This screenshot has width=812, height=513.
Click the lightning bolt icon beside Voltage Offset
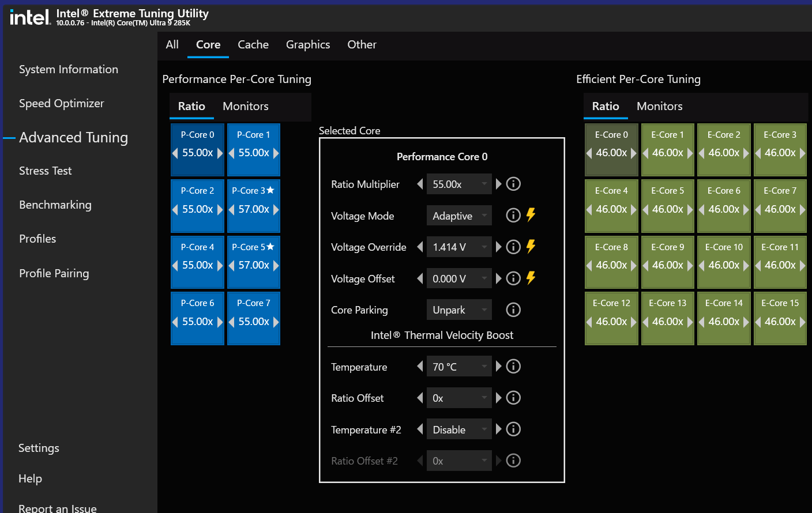pyautogui.click(x=531, y=278)
